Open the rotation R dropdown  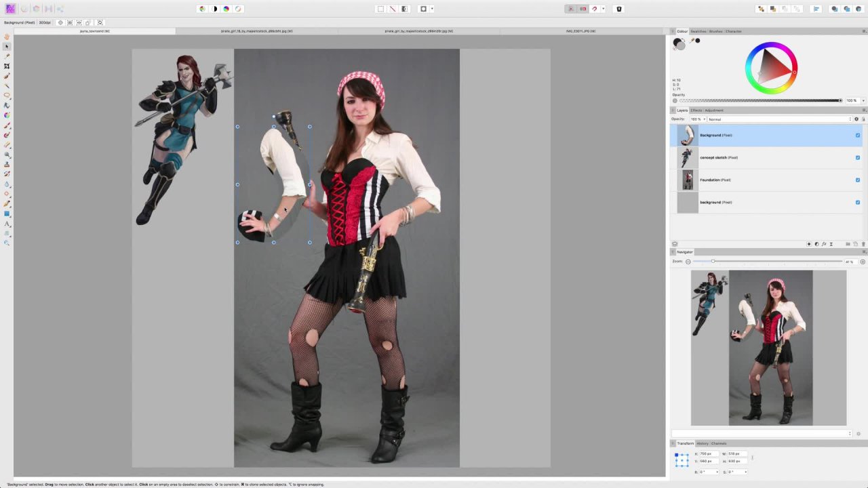point(716,472)
